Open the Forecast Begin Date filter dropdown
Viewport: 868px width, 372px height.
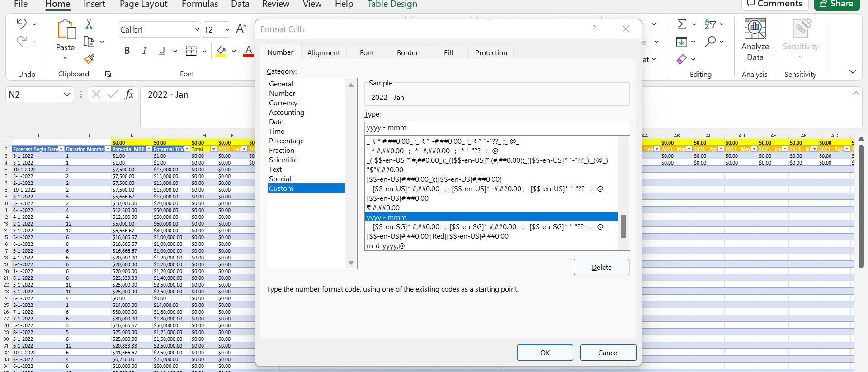pos(61,149)
